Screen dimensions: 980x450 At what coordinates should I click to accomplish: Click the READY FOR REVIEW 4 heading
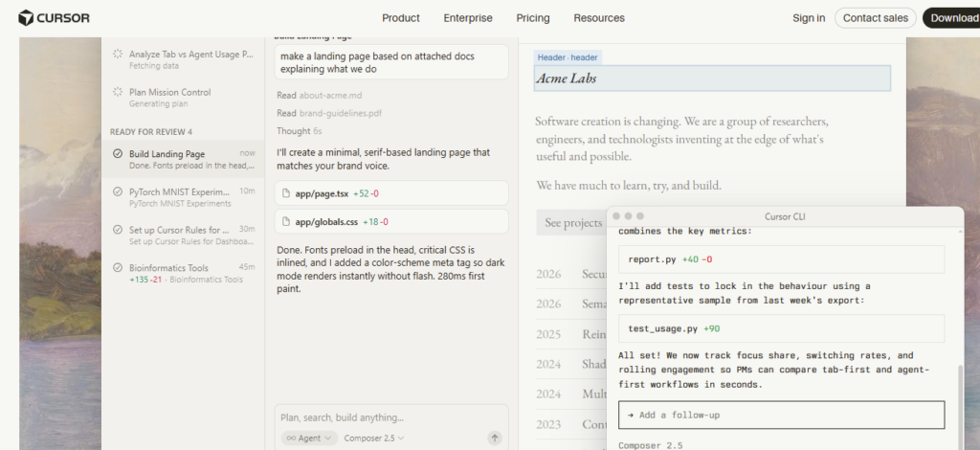click(x=151, y=132)
